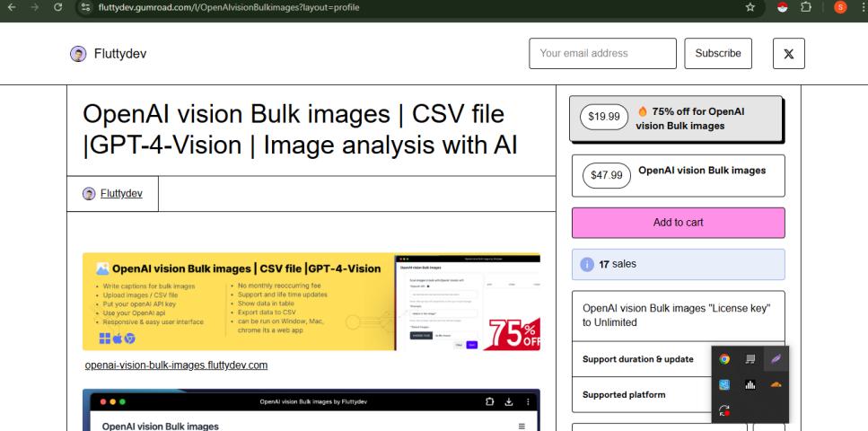
Task: Open Chrome's three-dot menu
Action: pyautogui.click(x=859, y=8)
